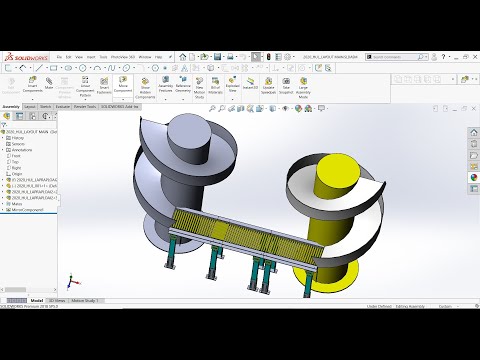Open the PhotoView 360 menu
480x360 pixels.
coord(123,57)
